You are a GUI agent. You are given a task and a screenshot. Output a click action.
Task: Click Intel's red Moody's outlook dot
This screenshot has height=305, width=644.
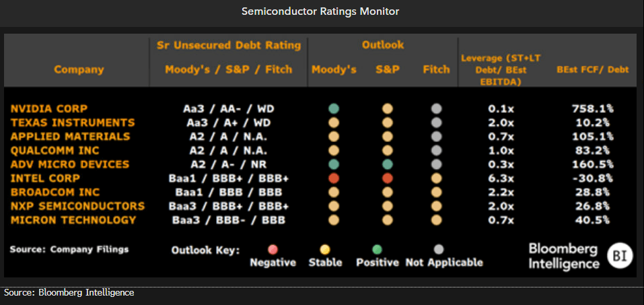coord(334,178)
